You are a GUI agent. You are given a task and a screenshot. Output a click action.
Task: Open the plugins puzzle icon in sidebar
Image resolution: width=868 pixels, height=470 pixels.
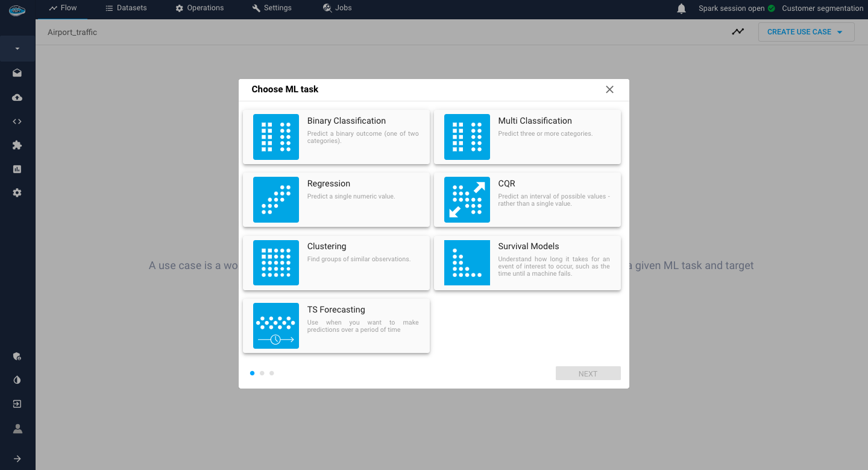[x=17, y=145]
